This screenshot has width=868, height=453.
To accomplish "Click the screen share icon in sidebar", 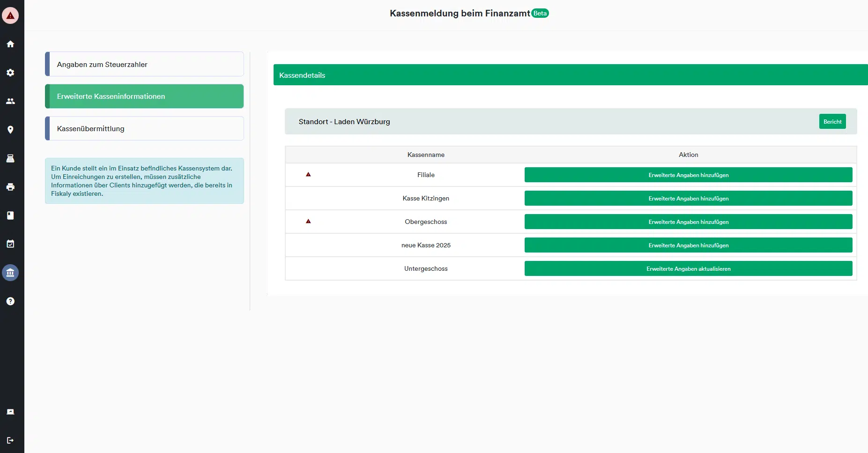I will click(x=10, y=412).
